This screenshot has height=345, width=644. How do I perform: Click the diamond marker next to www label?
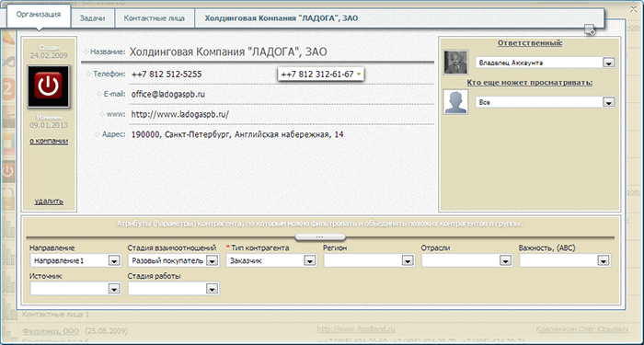[x=102, y=114]
